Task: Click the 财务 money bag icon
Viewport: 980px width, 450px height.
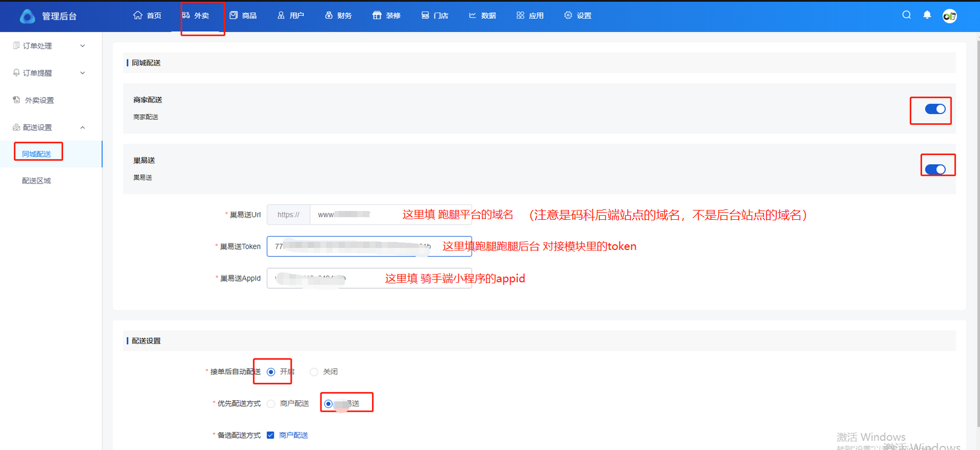Action: click(x=329, y=15)
